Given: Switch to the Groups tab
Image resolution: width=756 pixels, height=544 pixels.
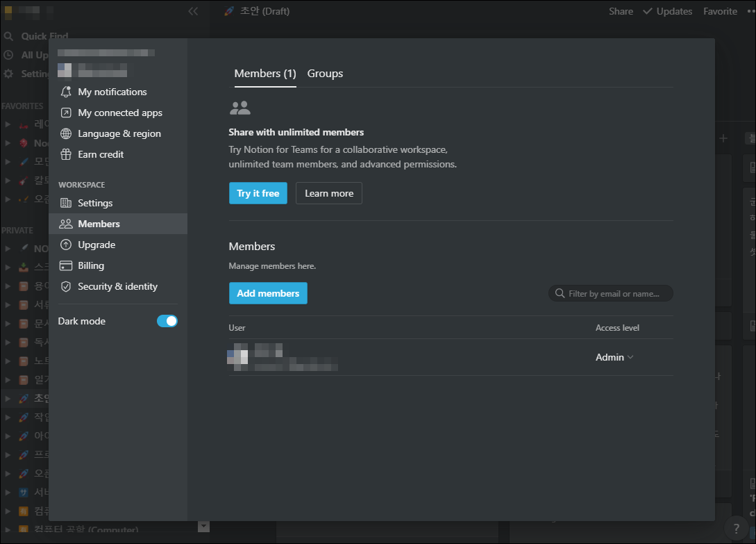Looking at the screenshot, I should coord(325,74).
